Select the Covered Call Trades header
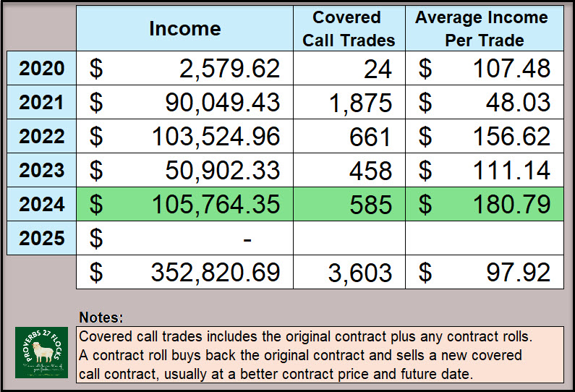 coord(349,28)
